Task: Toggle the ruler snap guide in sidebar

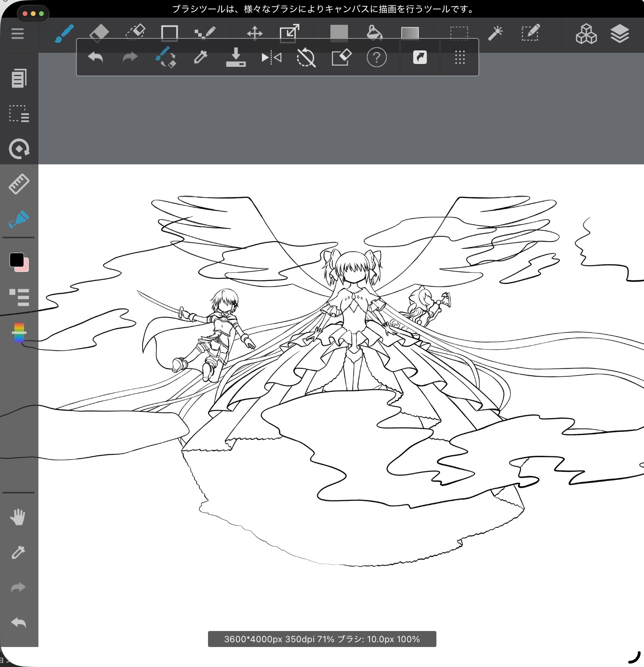Action: click(19, 184)
